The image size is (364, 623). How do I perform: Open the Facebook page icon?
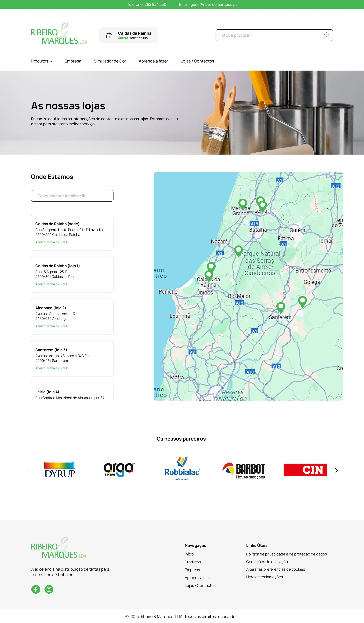[x=36, y=589]
